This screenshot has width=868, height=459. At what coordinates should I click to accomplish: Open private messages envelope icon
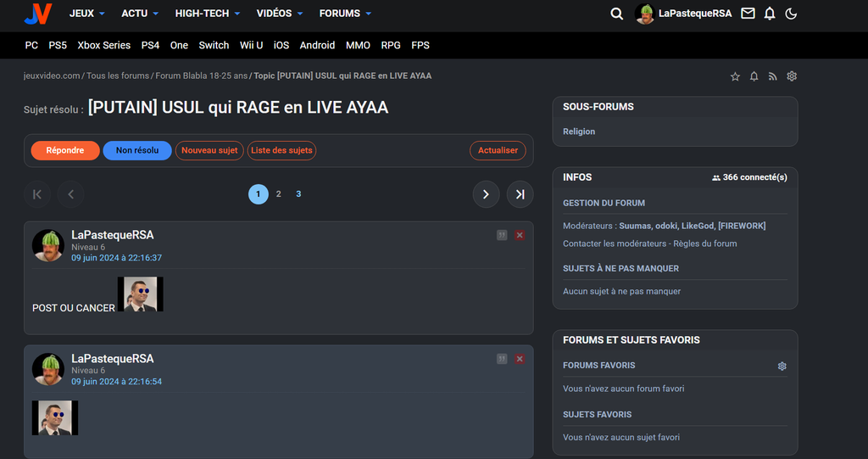pos(748,14)
